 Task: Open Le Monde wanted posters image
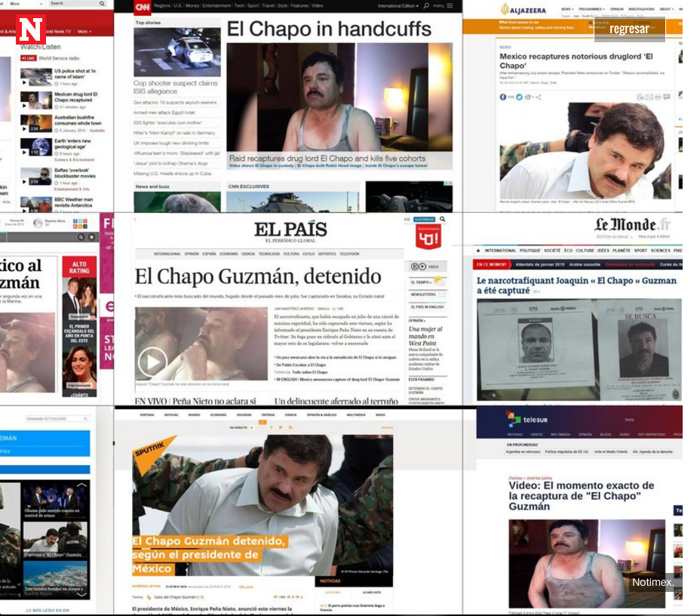(x=579, y=350)
